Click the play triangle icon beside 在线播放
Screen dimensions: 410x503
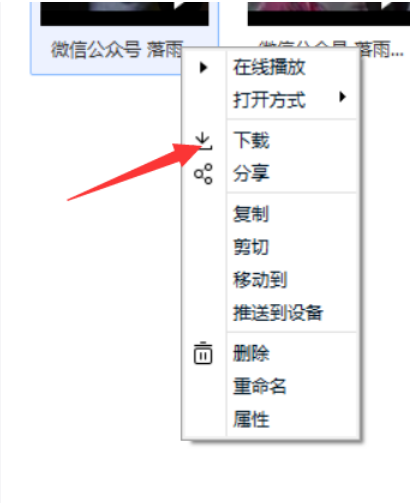coord(203,67)
